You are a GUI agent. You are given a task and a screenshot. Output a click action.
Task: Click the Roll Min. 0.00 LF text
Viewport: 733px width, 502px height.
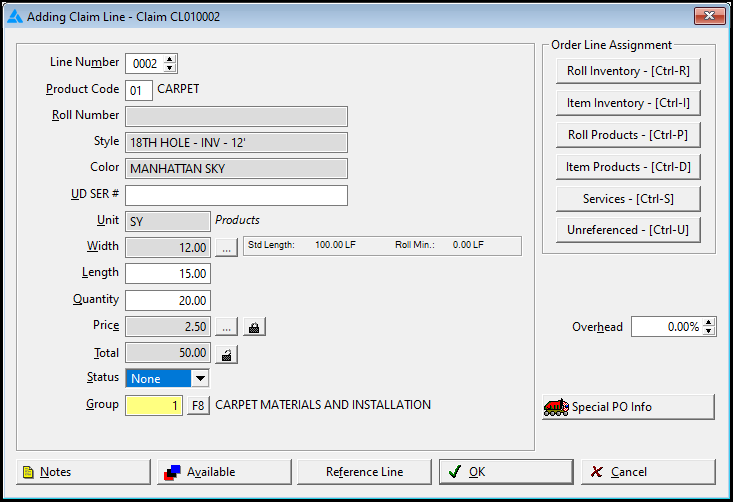click(439, 245)
